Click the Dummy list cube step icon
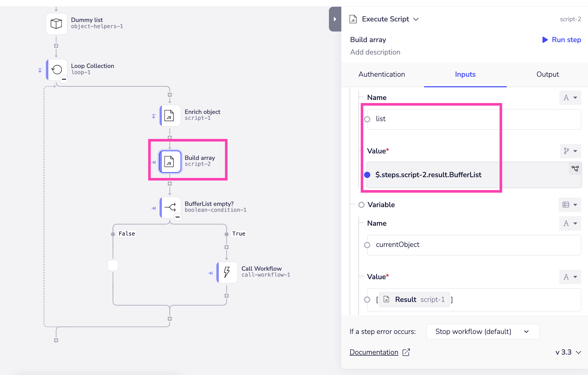The image size is (588, 375). (56, 24)
